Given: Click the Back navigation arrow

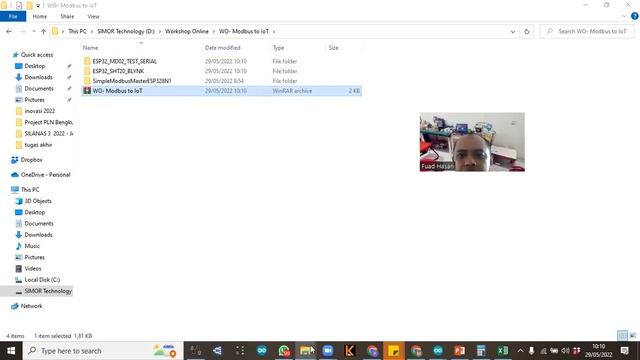Looking at the screenshot, I should click(9, 31).
